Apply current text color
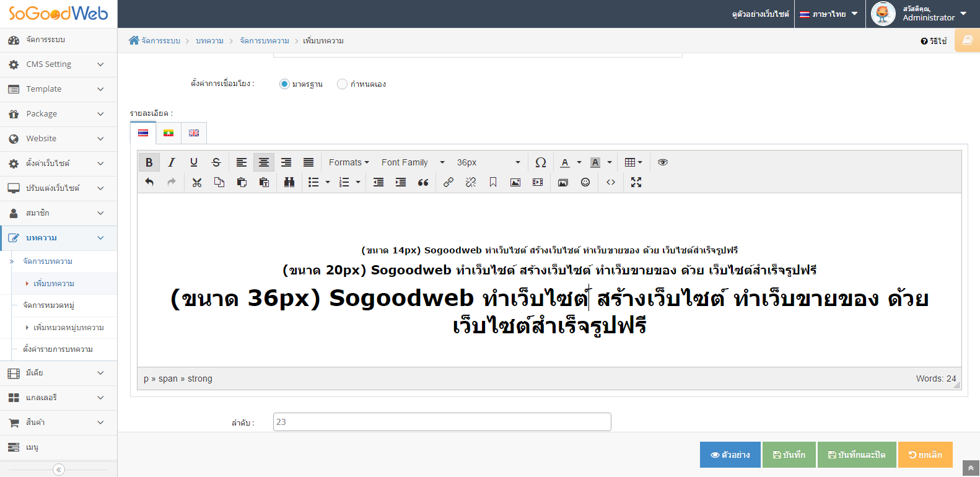Viewport: 980px width, 477px height. pyautogui.click(x=565, y=162)
